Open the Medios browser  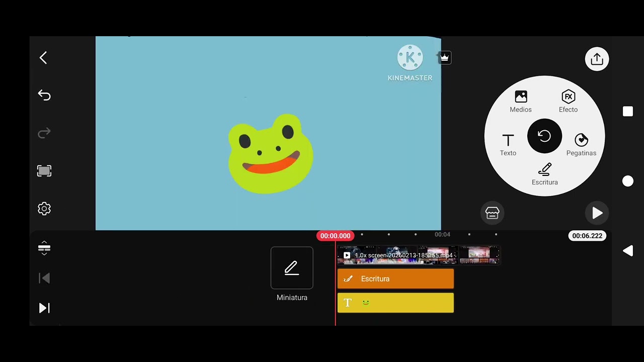[521, 102]
